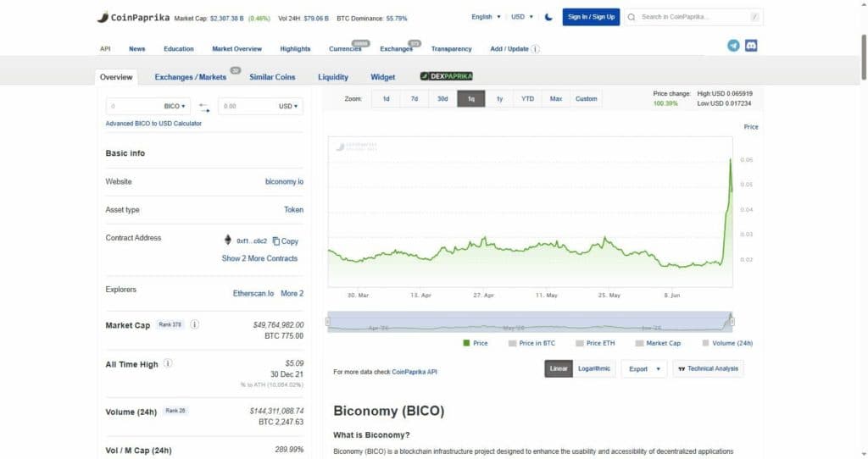Screen dimensions: 868x459
Task: Open Custom zoom range
Action: point(587,99)
